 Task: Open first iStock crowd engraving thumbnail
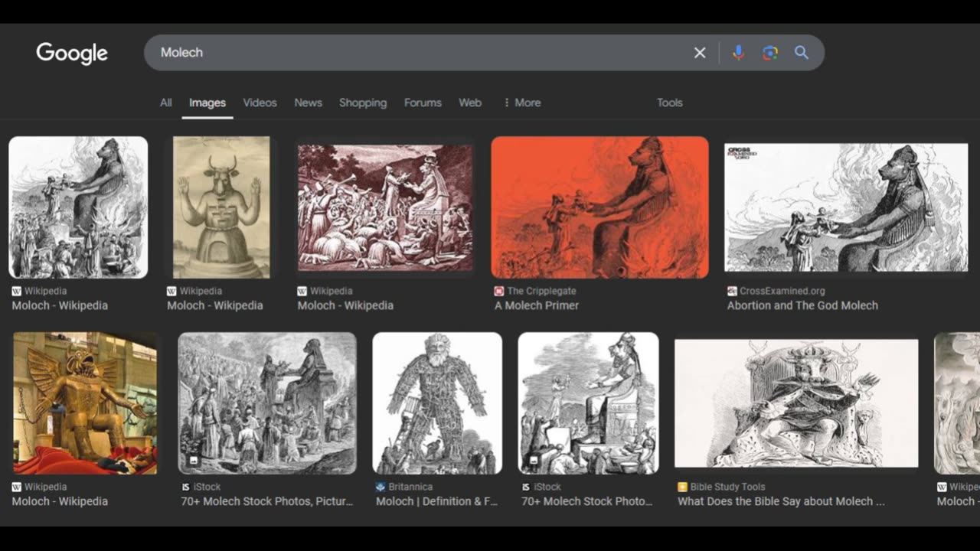pos(267,403)
